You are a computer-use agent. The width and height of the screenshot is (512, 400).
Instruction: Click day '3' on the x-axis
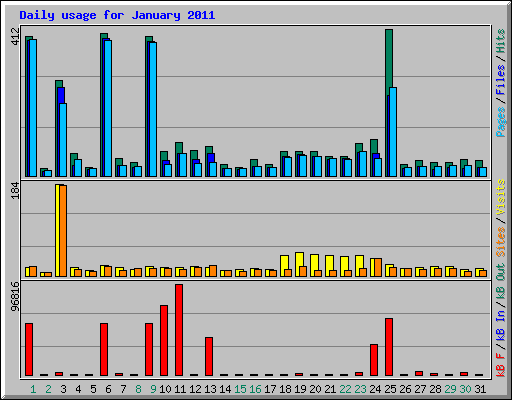click(x=63, y=389)
